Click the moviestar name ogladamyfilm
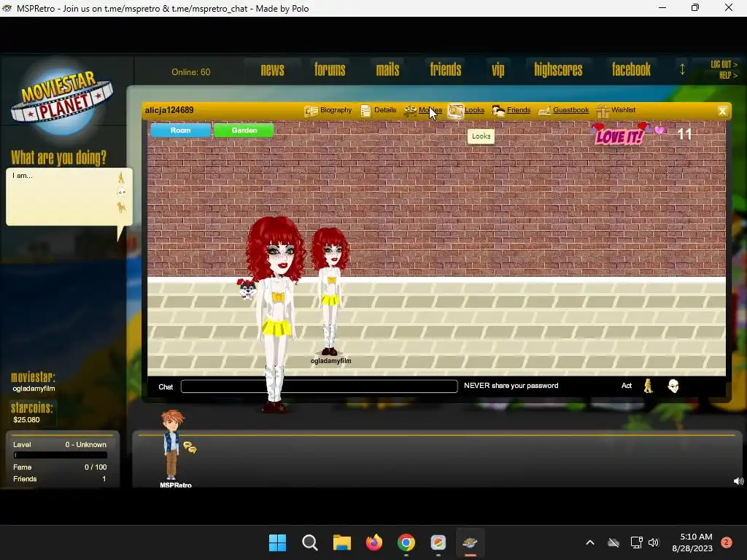The height and width of the screenshot is (560, 747). pos(34,389)
